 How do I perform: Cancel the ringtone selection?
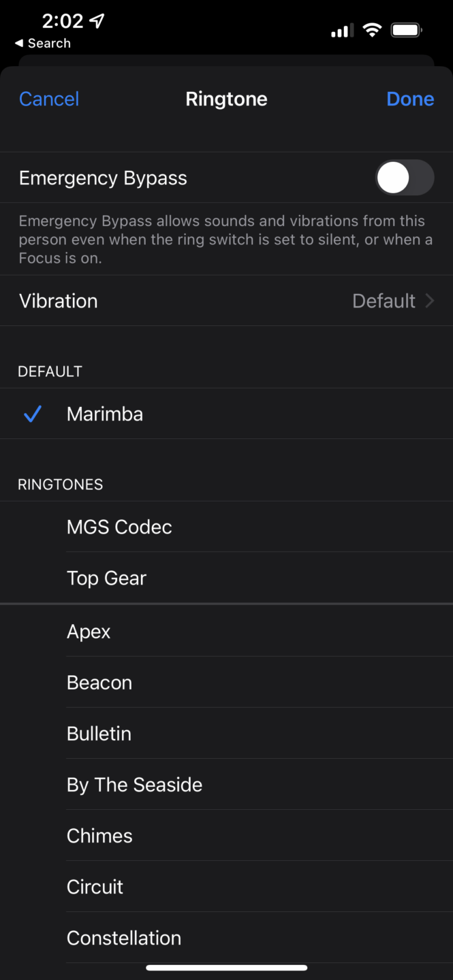(x=48, y=99)
